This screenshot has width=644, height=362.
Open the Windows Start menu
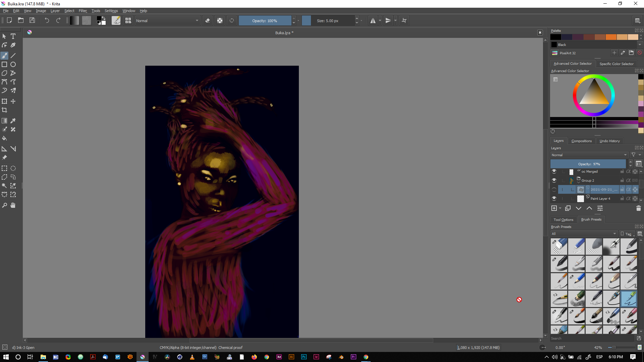[x=6, y=357]
